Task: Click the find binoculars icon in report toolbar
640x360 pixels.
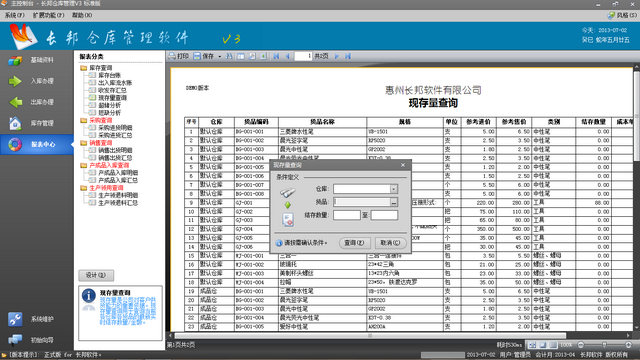Action: tap(229, 56)
